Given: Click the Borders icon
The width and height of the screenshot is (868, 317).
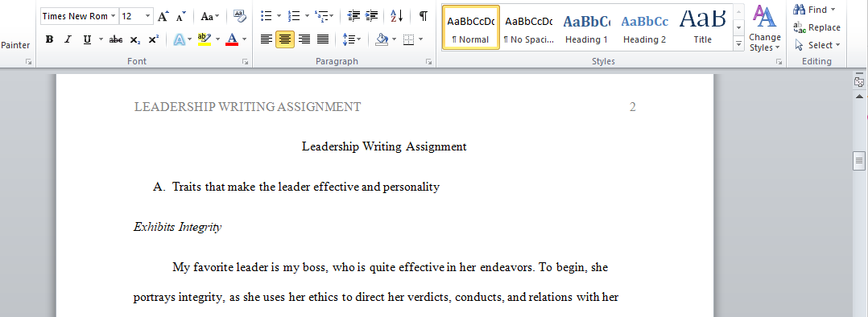Looking at the screenshot, I should coord(408,39).
